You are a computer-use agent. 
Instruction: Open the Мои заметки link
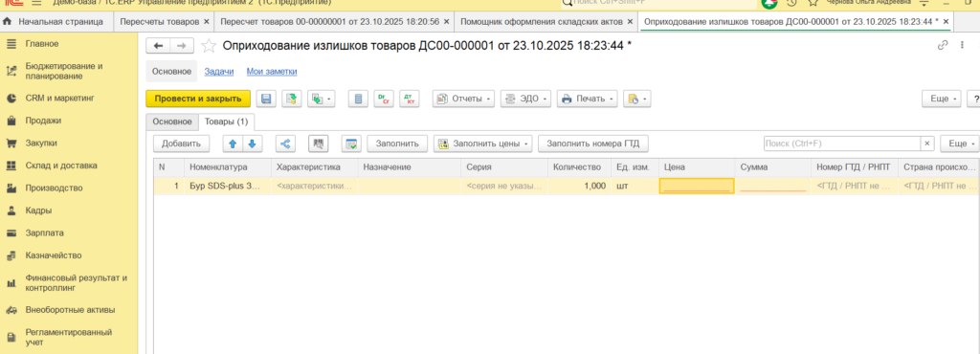point(272,72)
